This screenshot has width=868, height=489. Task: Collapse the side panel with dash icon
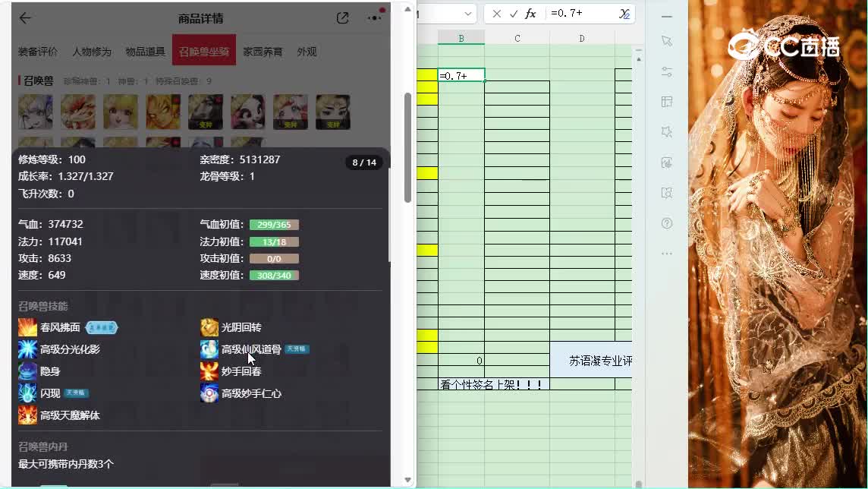point(666,17)
